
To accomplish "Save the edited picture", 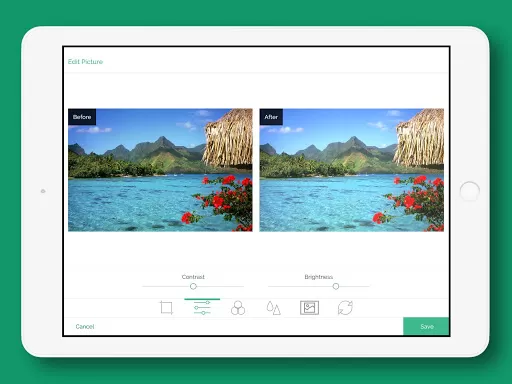I will pyautogui.click(x=426, y=326).
